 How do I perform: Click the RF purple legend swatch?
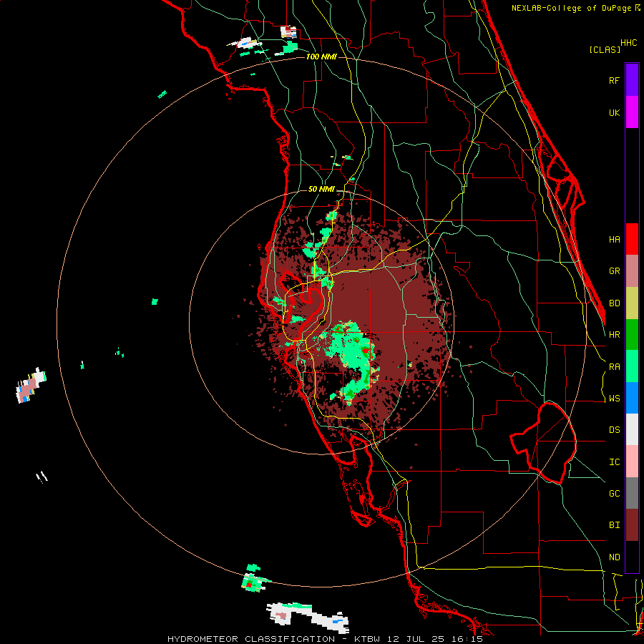click(632, 79)
